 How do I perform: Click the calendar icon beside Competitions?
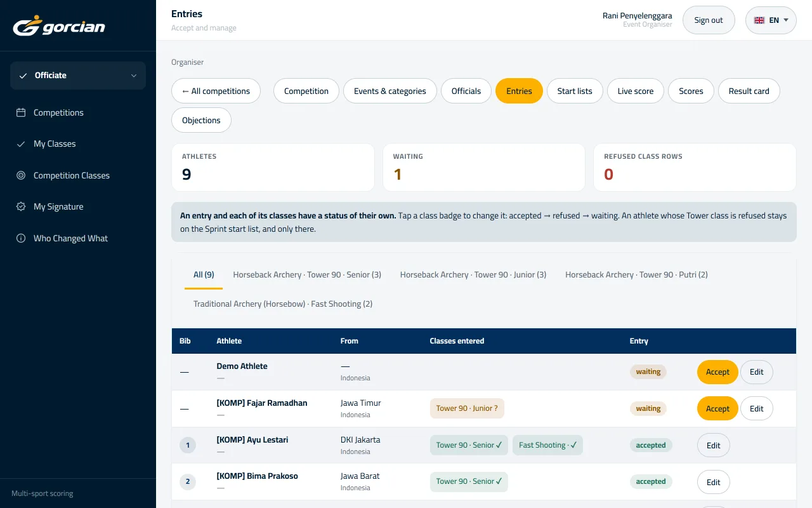(21, 112)
